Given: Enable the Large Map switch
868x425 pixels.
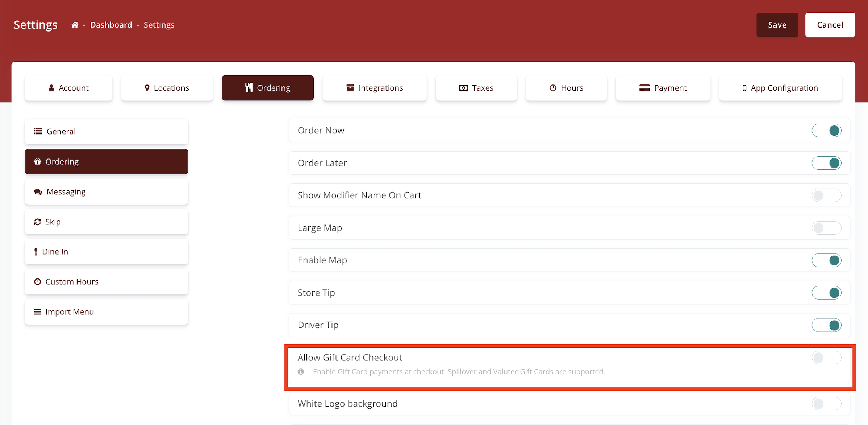Looking at the screenshot, I should click(x=826, y=228).
